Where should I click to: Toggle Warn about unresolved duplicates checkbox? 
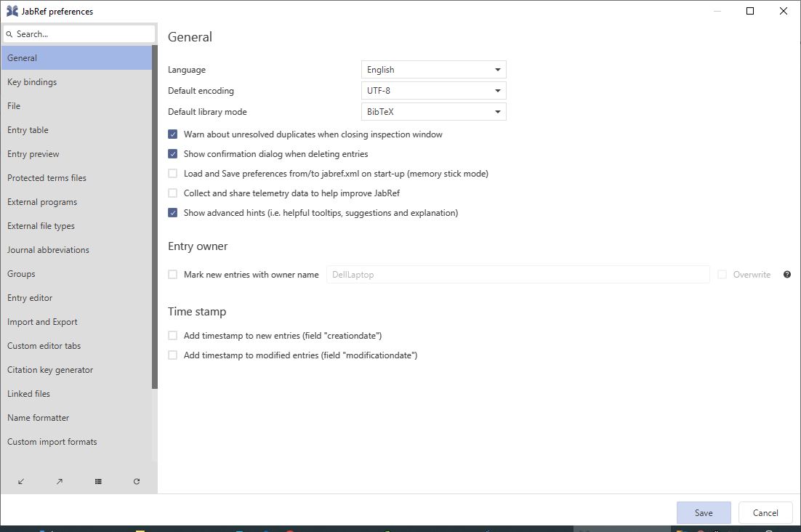point(173,134)
